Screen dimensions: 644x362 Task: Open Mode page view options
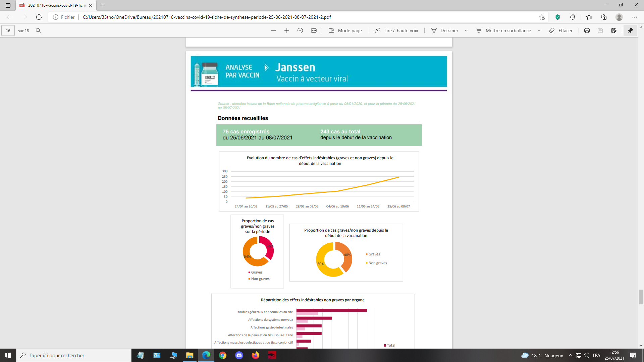click(345, 31)
